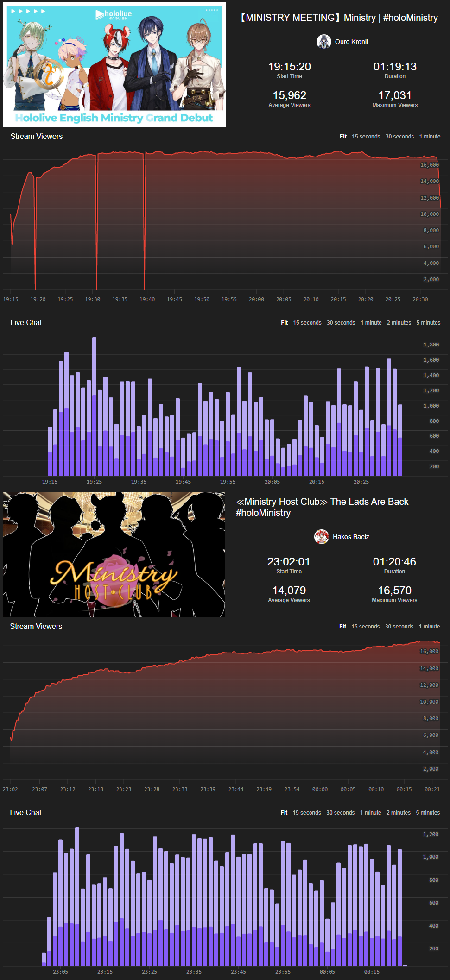Select 1 minute for Kronii Live Chat chart
450x980 pixels.
tap(371, 323)
